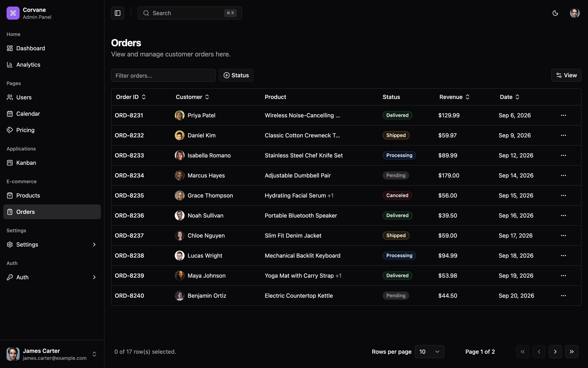
Task: Go to the Products page
Action: [x=52, y=195]
